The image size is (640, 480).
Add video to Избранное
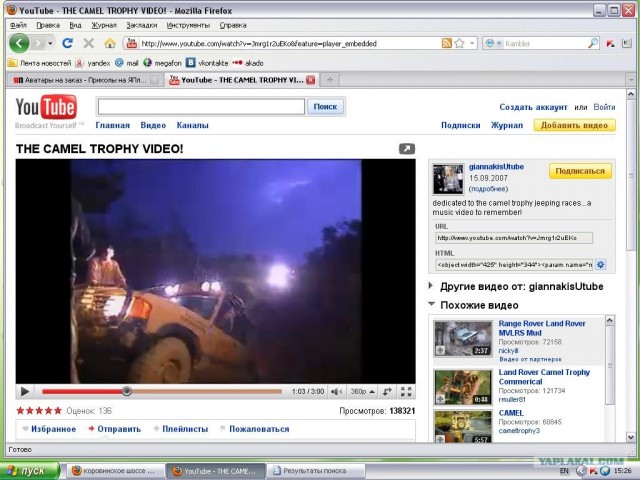[49, 429]
